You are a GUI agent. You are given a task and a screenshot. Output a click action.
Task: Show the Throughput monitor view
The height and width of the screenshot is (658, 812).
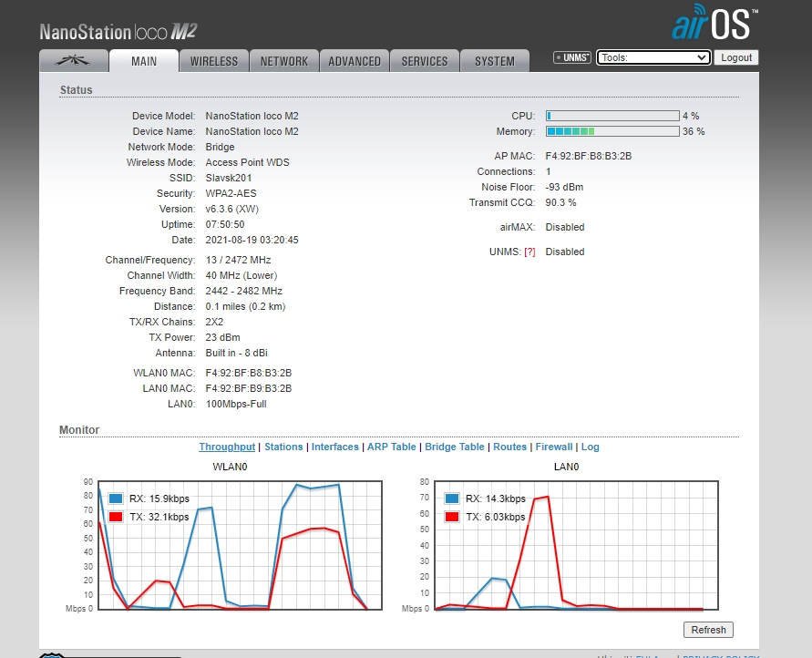(227, 447)
